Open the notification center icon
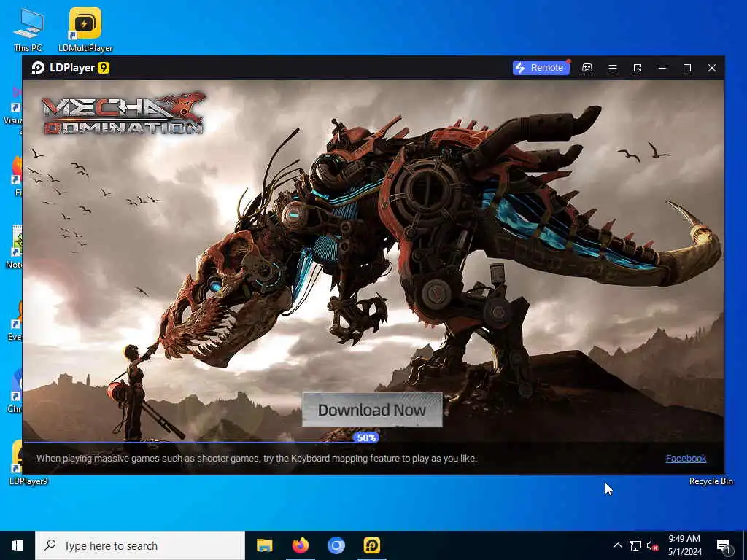Screen dimensions: 747x560 point(724,545)
